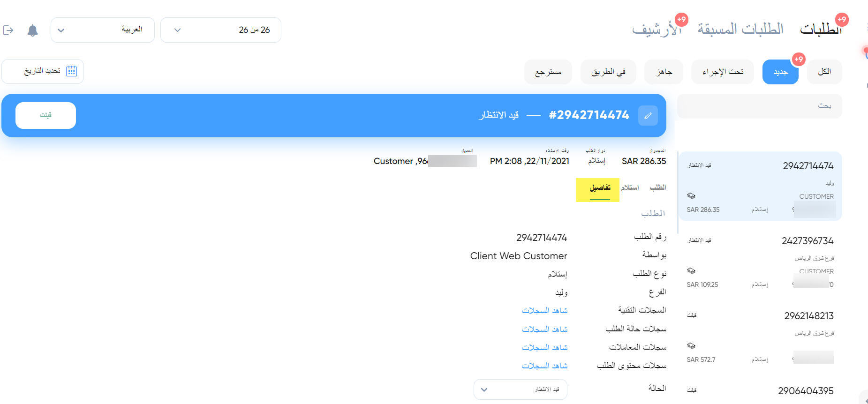Select the جديد filter
Viewport: 868px width, 404px height.
point(780,72)
